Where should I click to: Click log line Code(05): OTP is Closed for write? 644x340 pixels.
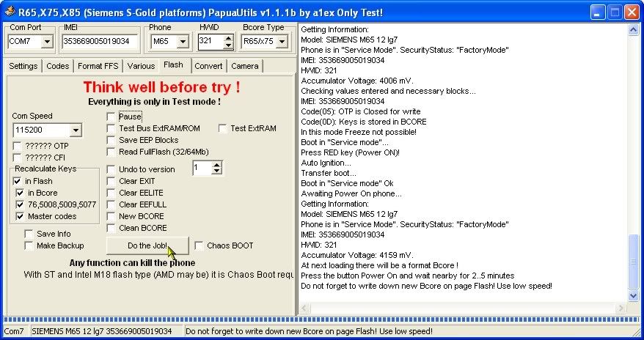pos(361,111)
